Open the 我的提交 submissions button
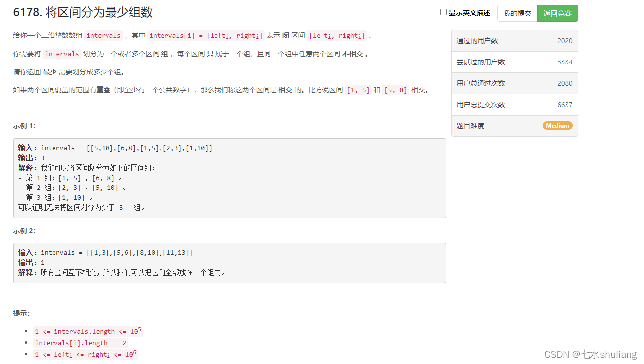644x364 pixels. tap(517, 13)
